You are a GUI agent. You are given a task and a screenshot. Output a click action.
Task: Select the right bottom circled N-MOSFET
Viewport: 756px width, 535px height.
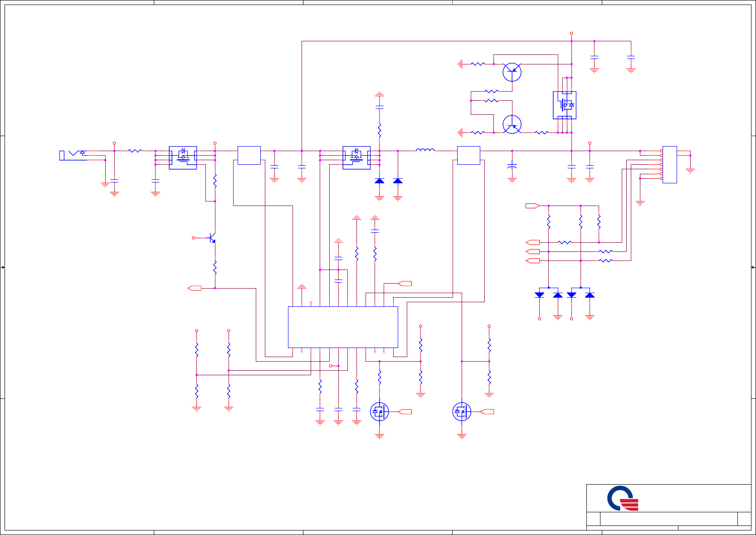coord(462,412)
